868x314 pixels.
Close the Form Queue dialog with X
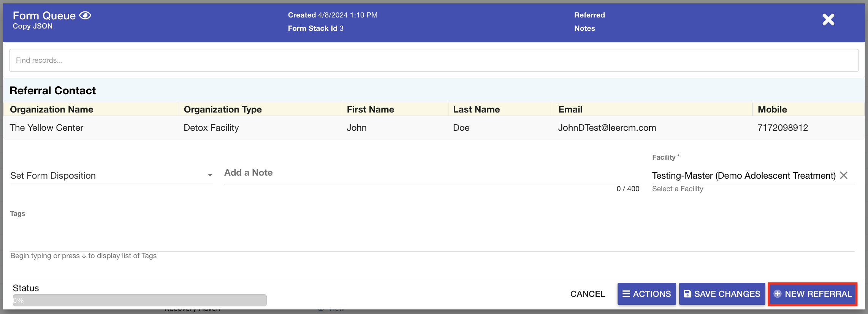(828, 19)
